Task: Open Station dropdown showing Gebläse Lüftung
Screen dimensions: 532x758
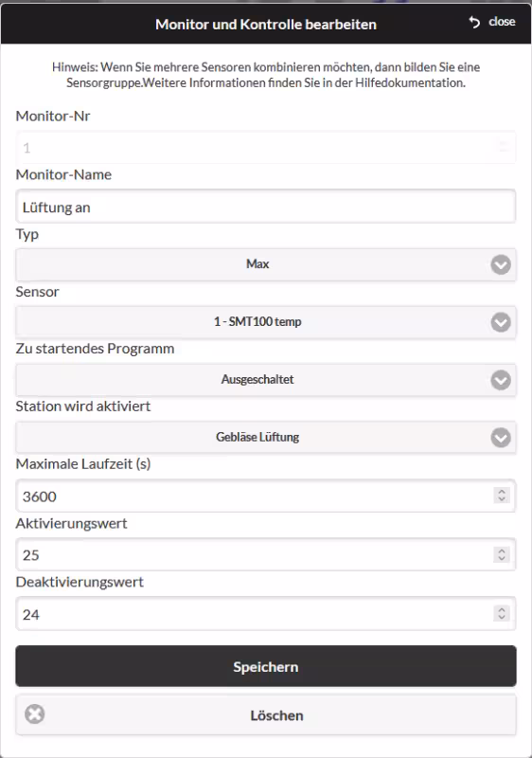Action: click(x=266, y=437)
